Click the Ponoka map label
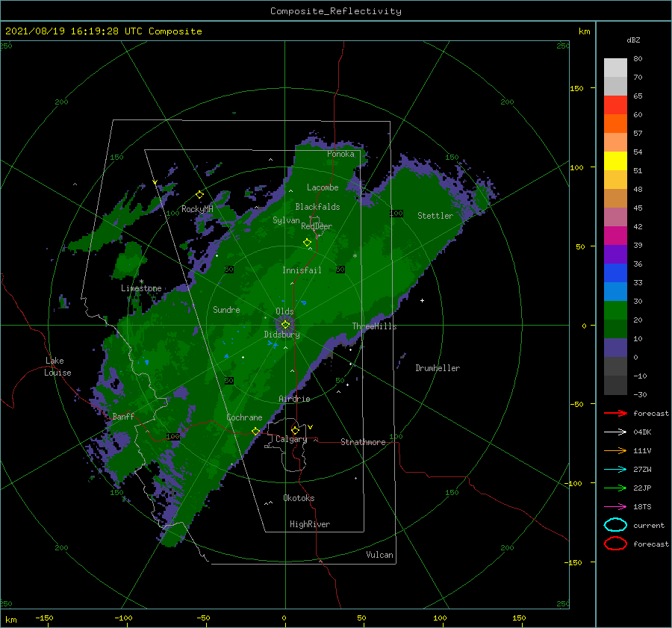The height and width of the screenshot is (628, 672). (x=340, y=154)
